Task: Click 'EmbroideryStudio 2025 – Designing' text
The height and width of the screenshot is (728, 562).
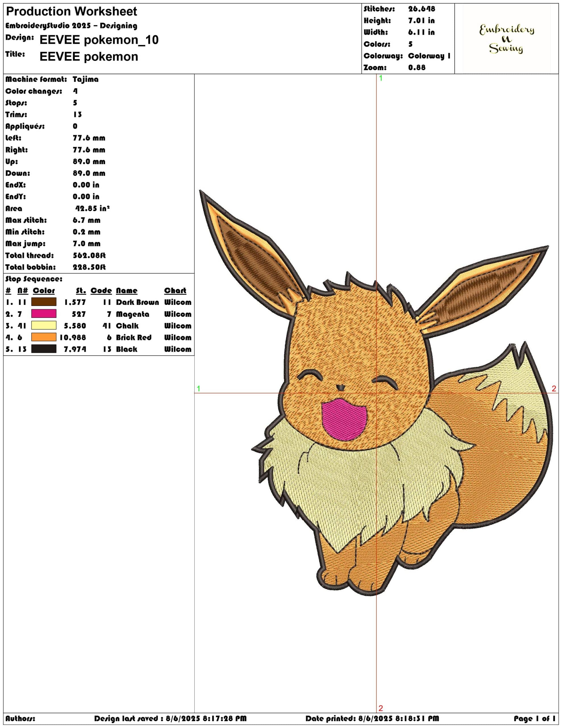Action: click(71, 26)
